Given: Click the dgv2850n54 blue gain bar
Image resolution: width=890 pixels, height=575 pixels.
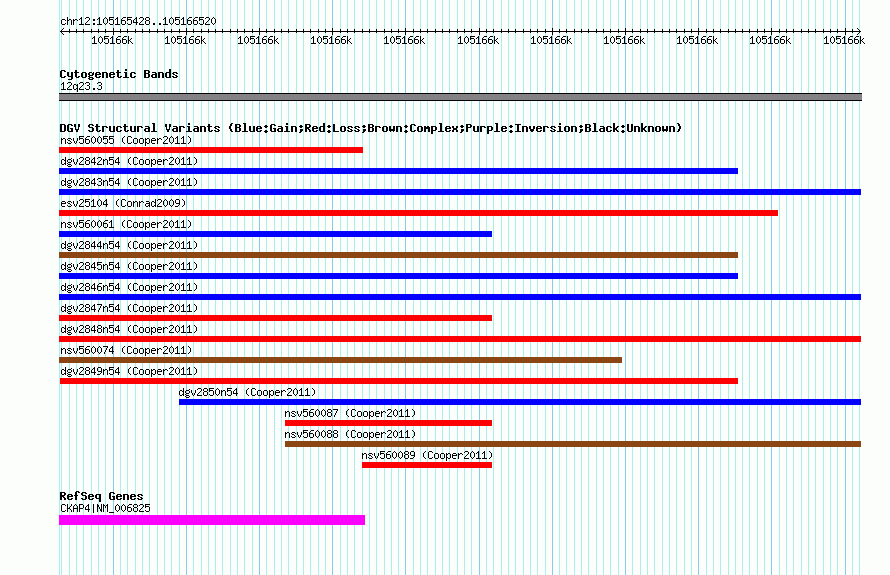Looking at the screenshot, I should tap(520, 402).
